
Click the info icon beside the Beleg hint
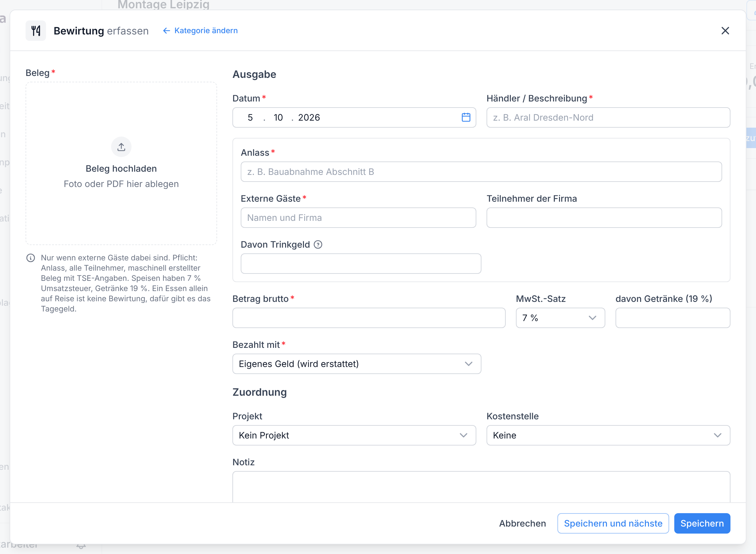pyautogui.click(x=31, y=258)
